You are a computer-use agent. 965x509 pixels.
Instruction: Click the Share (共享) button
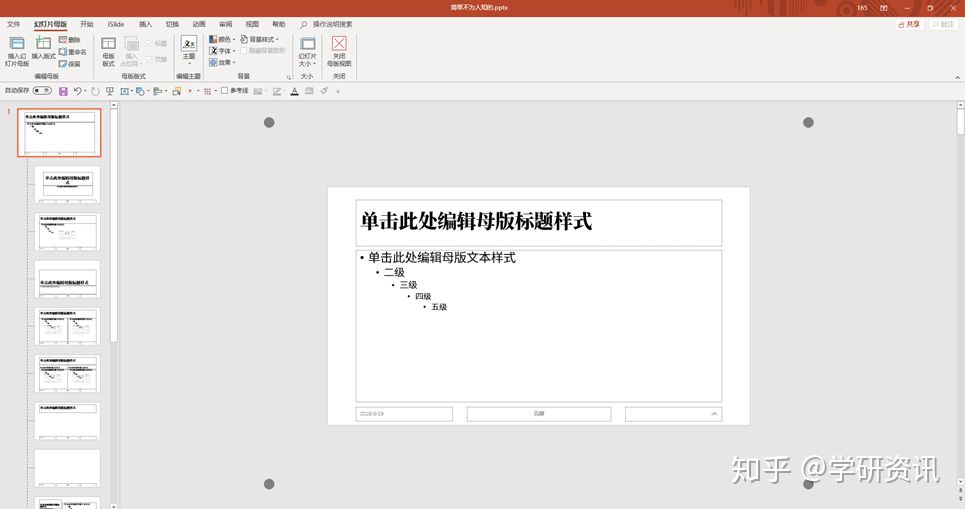909,24
